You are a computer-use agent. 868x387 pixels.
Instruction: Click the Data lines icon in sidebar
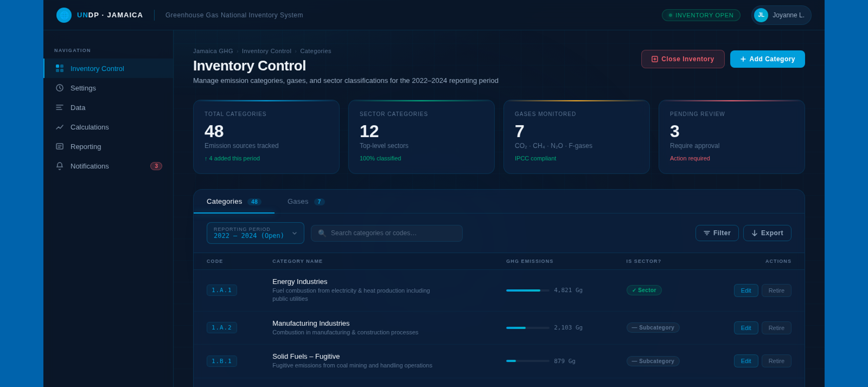coord(60,107)
